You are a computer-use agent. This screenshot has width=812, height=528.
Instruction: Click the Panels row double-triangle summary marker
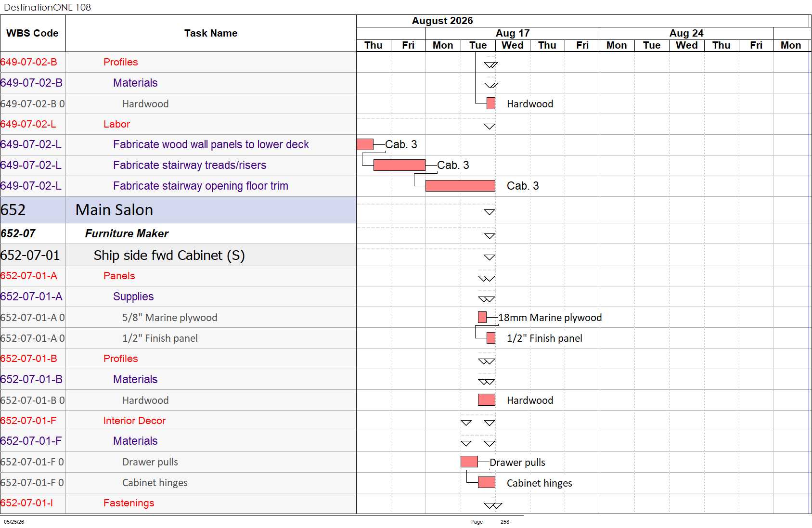(487, 278)
